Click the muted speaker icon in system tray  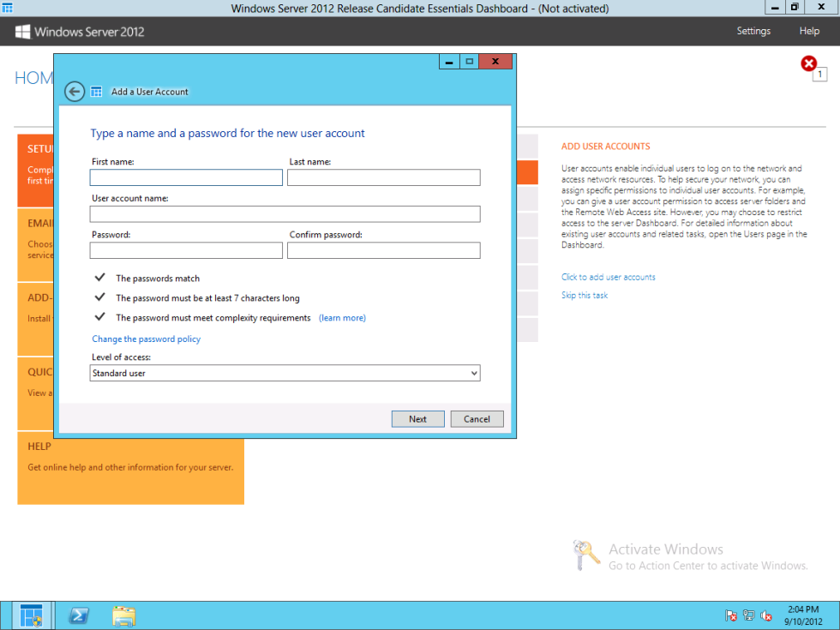tap(766, 615)
